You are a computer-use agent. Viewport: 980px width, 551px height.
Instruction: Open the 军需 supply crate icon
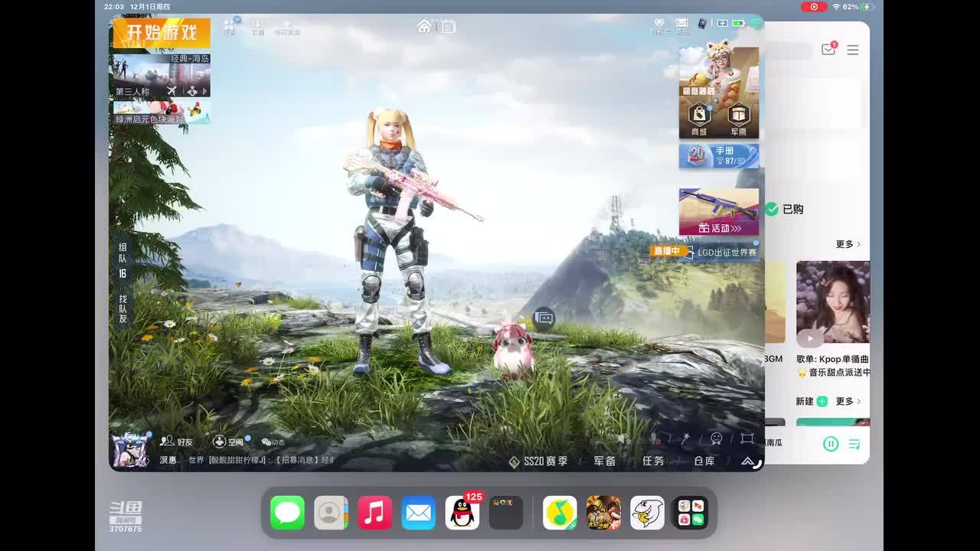pos(738,119)
